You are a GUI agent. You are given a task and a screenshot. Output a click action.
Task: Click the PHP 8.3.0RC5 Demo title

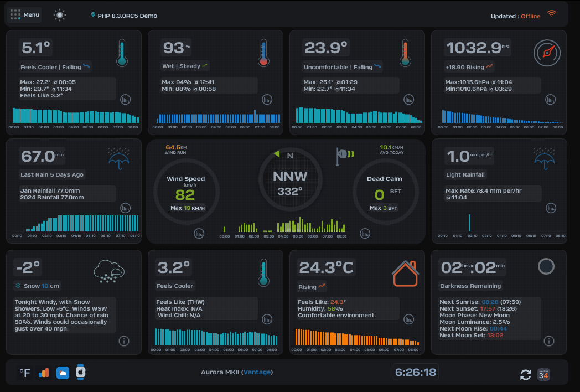pos(127,16)
